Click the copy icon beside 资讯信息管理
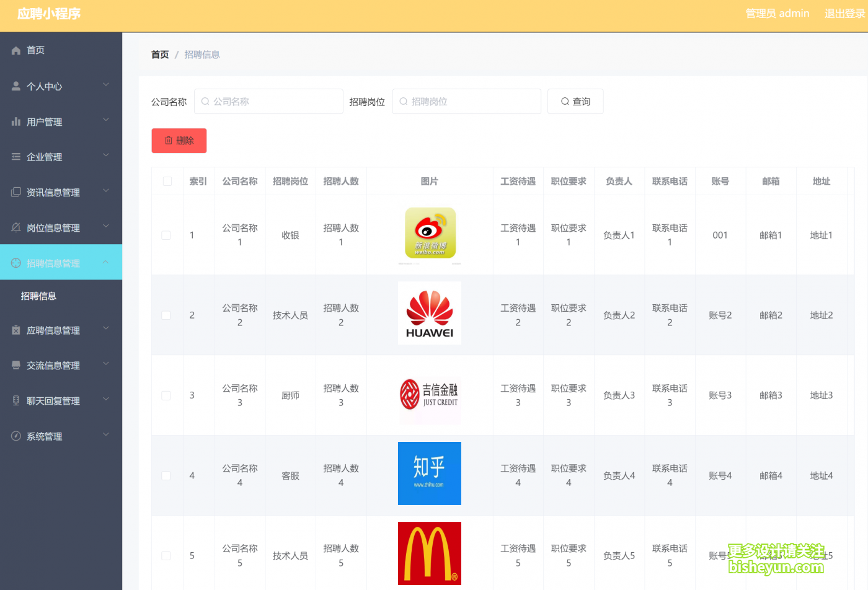This screenshot has width=868, height=590. point(16,192)
